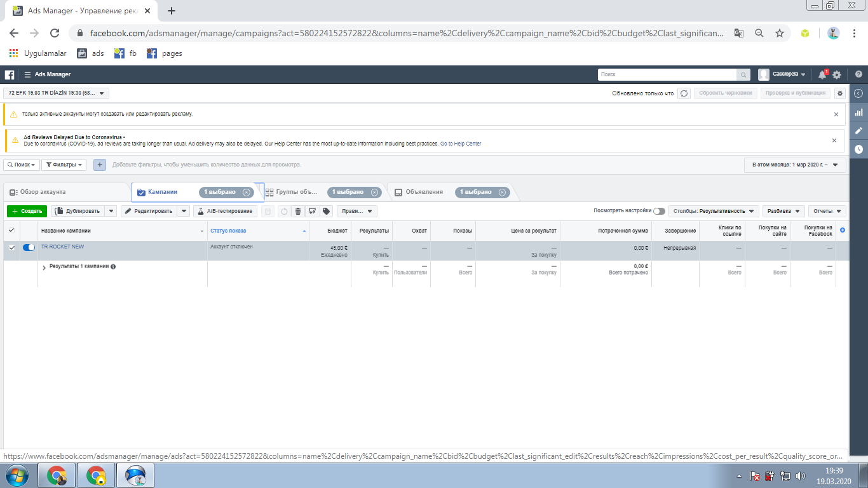The width and height of the screenshot is (868, 488).
Task: Toggle the TR ROCKET NEW campaign switch
Action: 29,247
